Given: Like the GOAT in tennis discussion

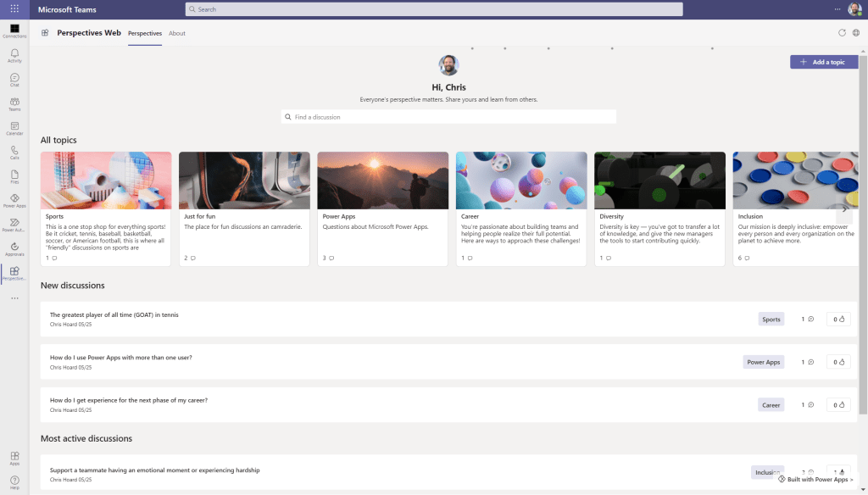Looking at the screenshot, I should (838, 320).
